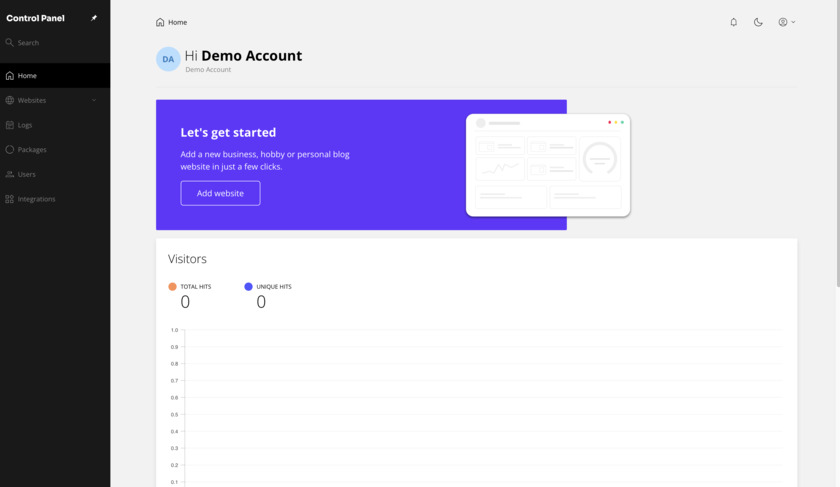Toggle dark mode moon icon

pyautogui.click(x=758, y=22)
